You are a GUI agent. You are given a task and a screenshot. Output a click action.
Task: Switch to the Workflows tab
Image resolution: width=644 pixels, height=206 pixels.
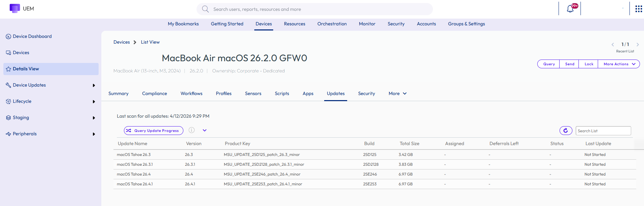pos(191,94)
